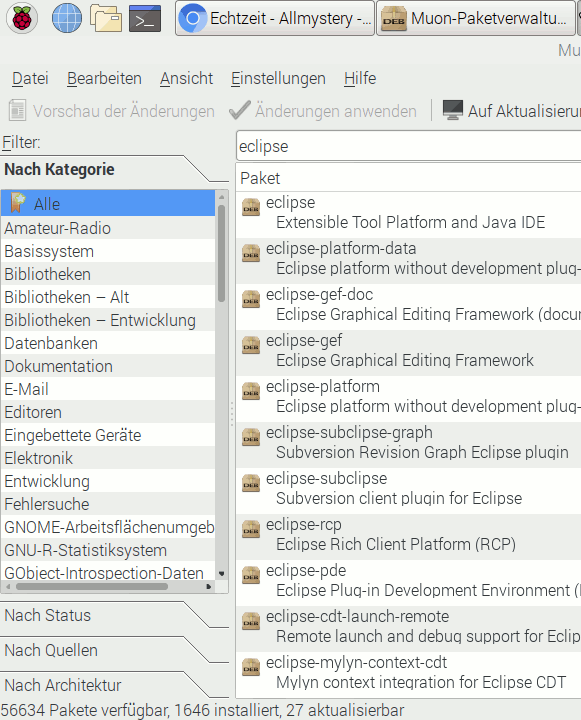Select GNU-R-Statistiksystem category
The height and width of the screenshot is (720, 581).
pyautogui.click(x=108, y=550)
